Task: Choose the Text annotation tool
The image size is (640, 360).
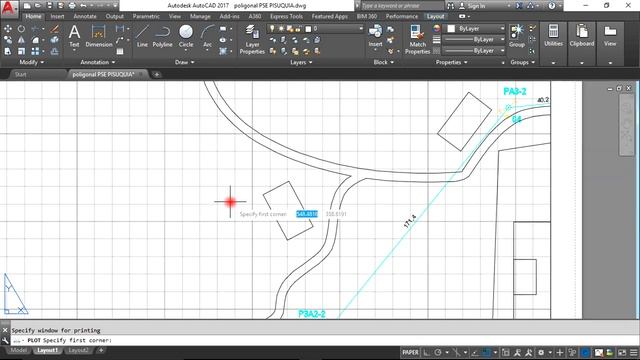Action: 74,36
